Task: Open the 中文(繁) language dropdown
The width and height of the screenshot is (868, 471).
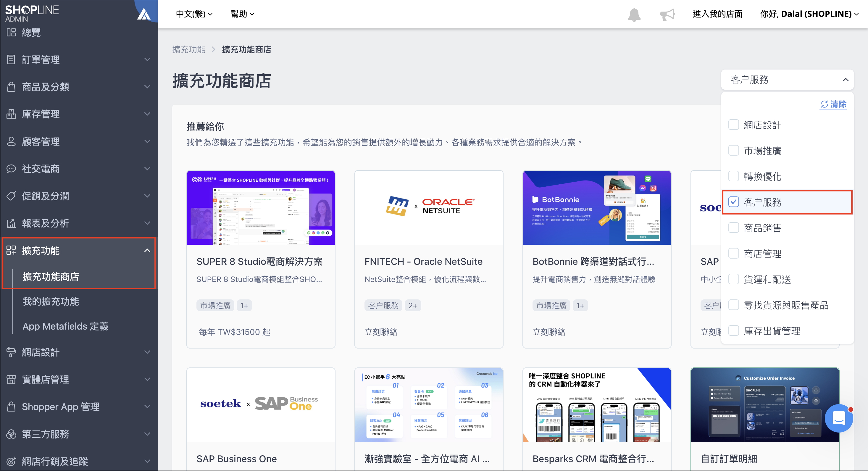Action: (x=194, y=14)
